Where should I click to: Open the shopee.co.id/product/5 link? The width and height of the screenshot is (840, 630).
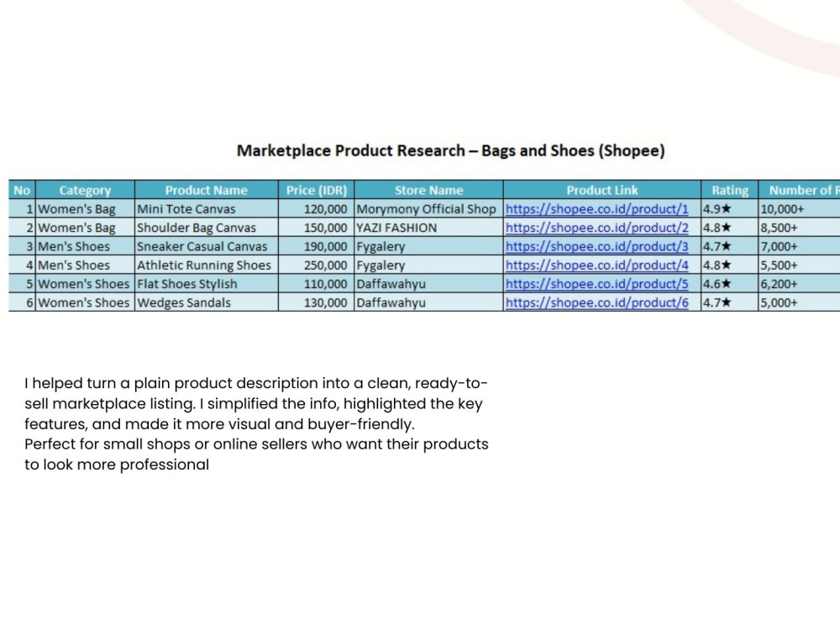pyautogui.click(x=596, y=284)
